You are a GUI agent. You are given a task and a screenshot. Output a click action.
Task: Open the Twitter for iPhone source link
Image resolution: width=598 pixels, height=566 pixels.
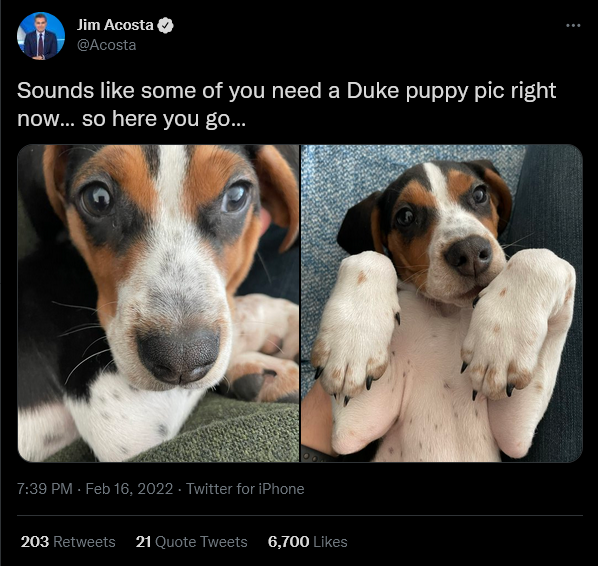click(245, 489)
